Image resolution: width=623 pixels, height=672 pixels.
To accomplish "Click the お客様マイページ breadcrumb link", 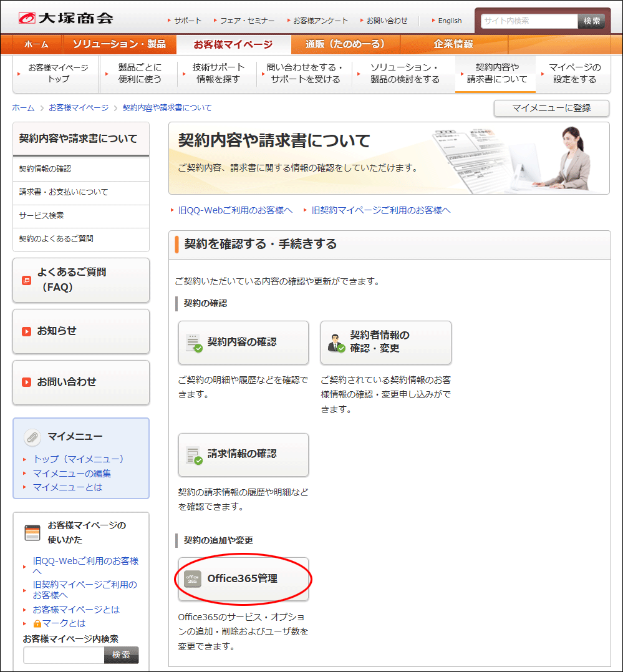I will point(79,108).
